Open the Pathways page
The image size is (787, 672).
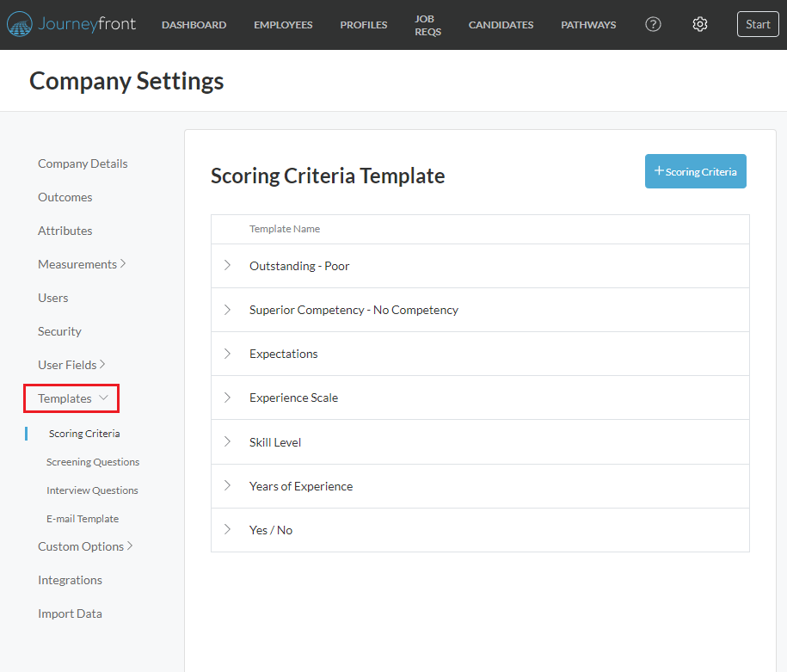(x=587, y=24)
